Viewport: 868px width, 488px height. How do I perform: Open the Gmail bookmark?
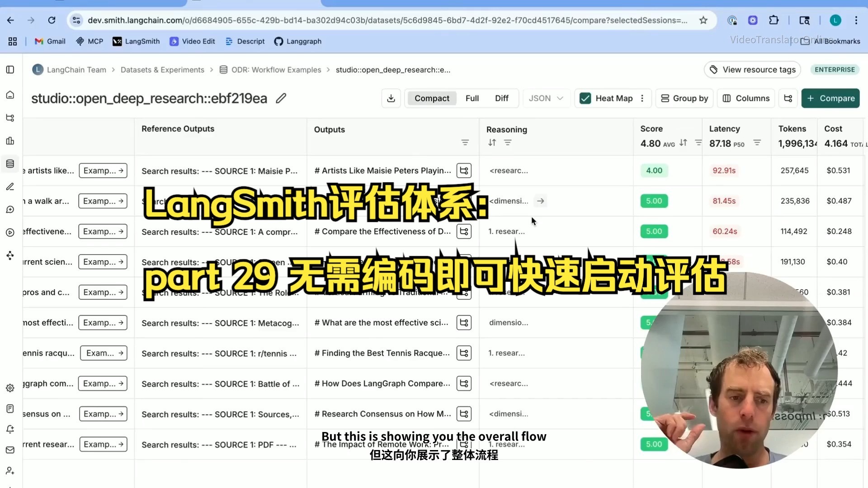click(50, 41)
